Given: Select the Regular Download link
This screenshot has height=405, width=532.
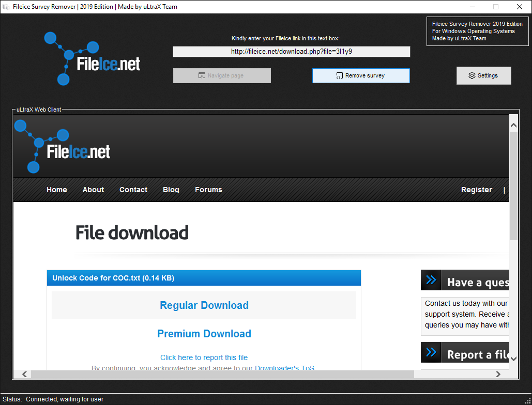Looking at the screenshot, I should pos(204,305).
